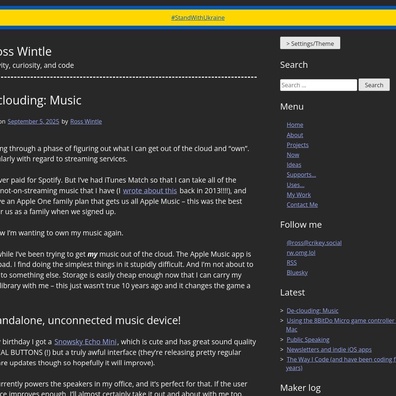This screenshot has height=396, width=396.
Task: Open the #StandWithUkraine banner link
Action: (198, 18)
